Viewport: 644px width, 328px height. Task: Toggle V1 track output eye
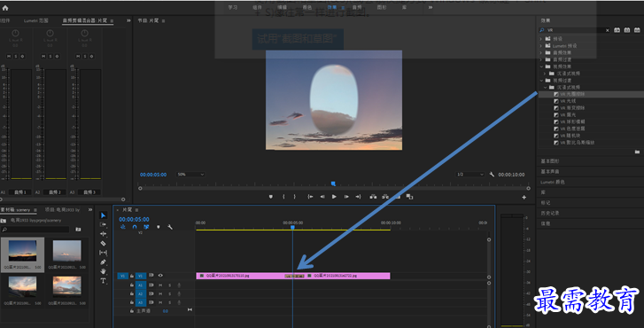tap(160, 276)
